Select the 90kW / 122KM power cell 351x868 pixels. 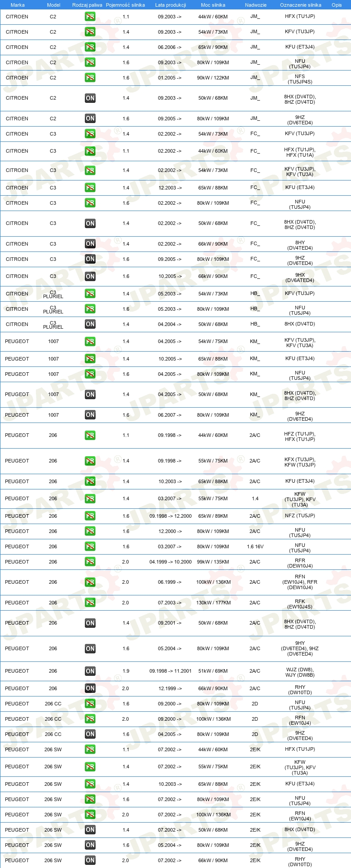[x=213, y=78]
